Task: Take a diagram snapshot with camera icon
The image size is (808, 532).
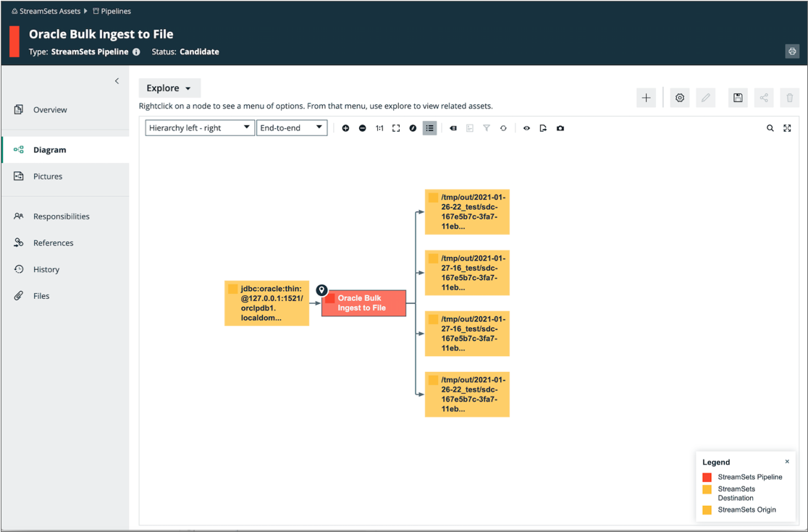Action: click(x=560, y=128)
